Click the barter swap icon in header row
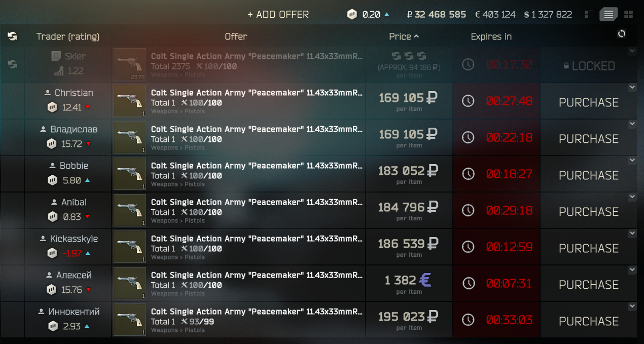Image resolution: width=644 pixels, height=344 pixels. [13, 36]
